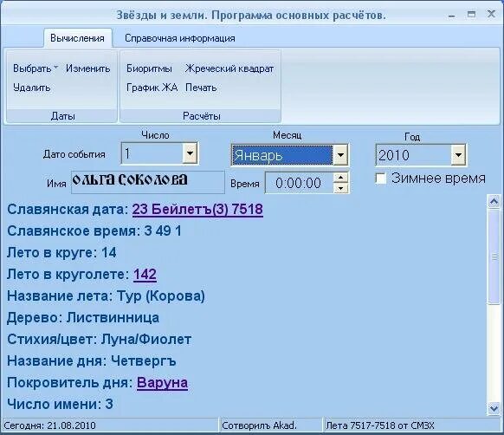504x435 pixels.
Task: Open the Варуна patron link
Action: [162, 382]
